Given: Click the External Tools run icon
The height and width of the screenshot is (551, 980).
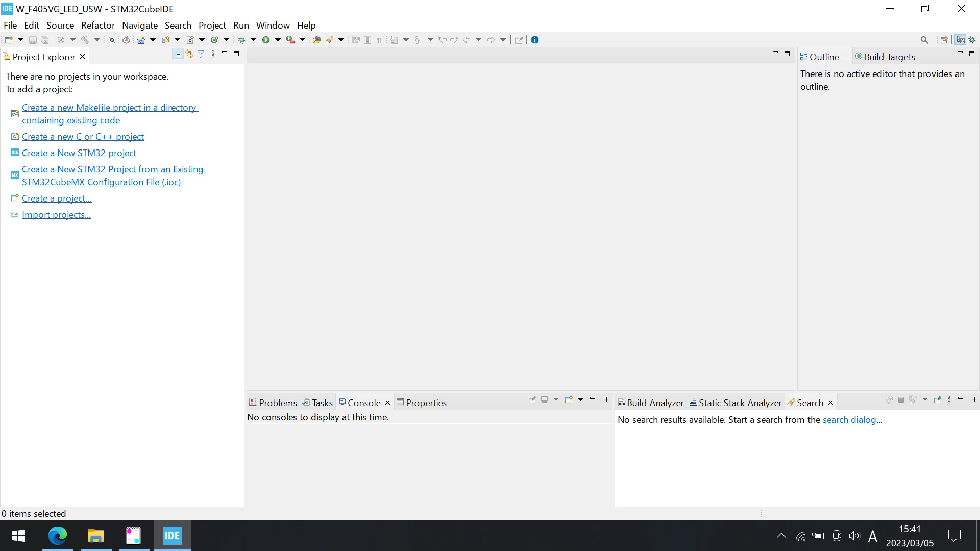Looking at the screenshot, I should 290,40.
